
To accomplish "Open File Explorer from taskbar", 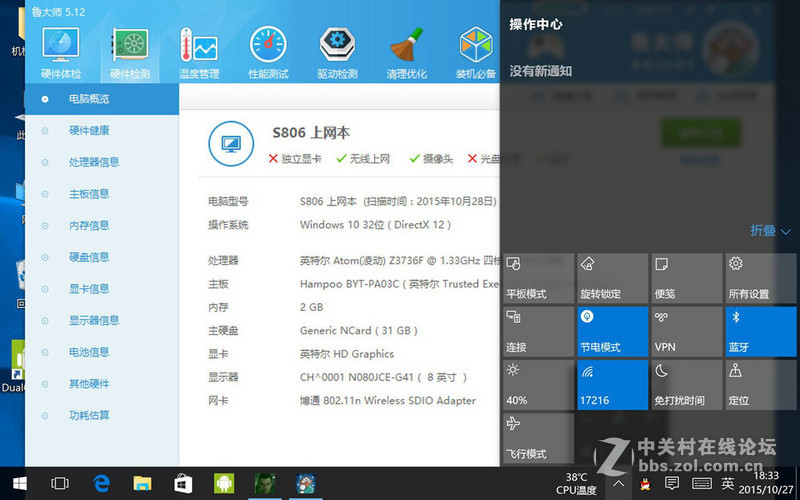I will point(142,484).
